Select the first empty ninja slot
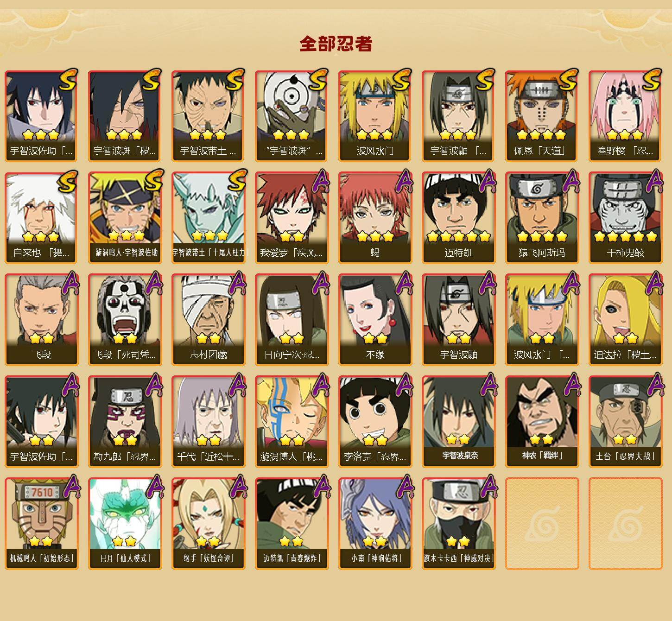Screen dimensions: 672x621 pos(542,524)
